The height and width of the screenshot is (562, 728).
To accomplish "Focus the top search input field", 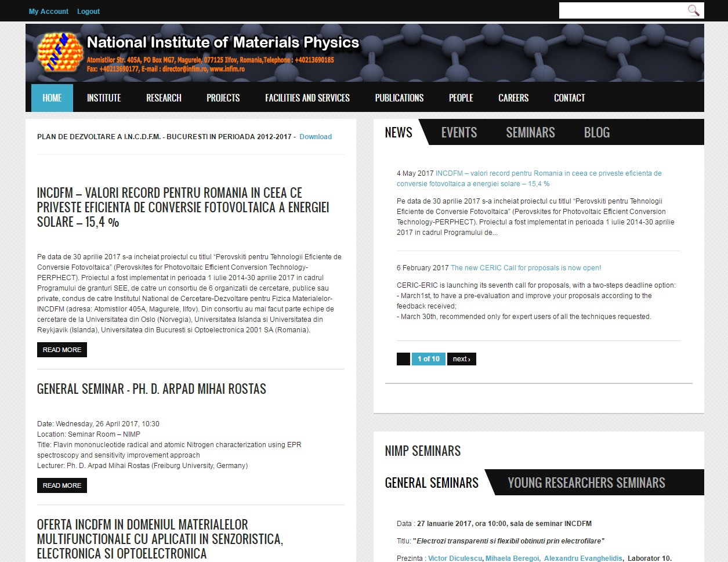I will click(x=622, y=10).
